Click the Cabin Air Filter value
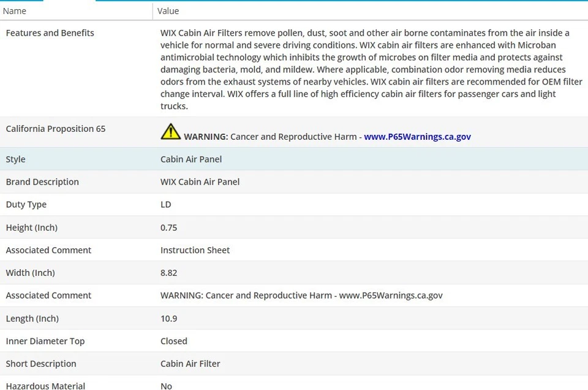588x390 pixels. [x=190, y=364]
